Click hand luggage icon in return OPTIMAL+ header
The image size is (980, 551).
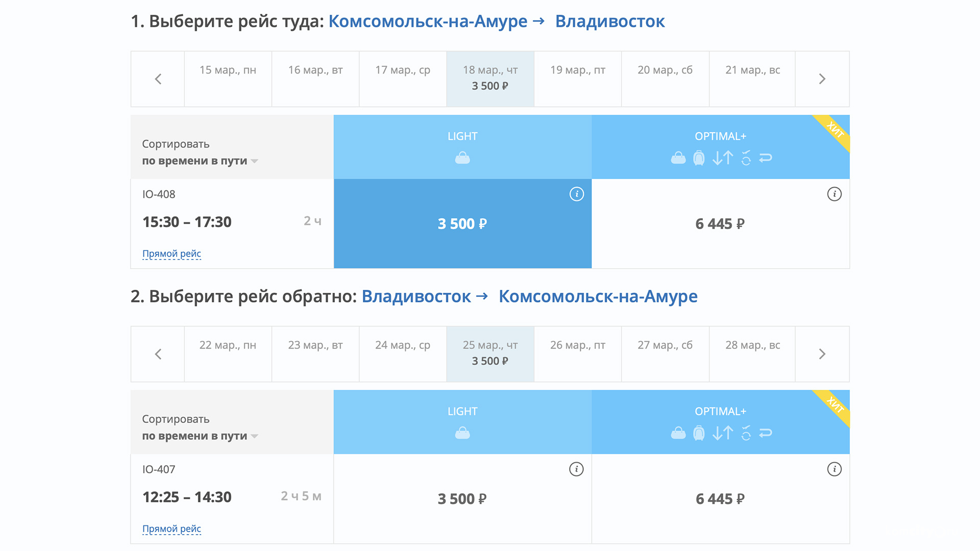[x=678, y=433]
